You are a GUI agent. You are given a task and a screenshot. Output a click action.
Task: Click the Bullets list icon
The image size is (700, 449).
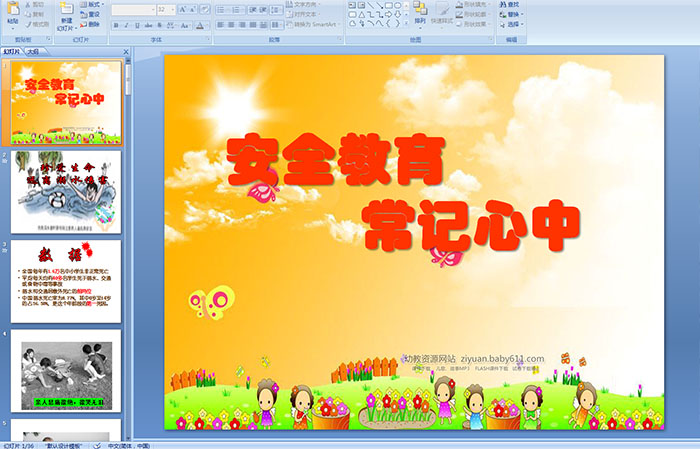tap(222, 9)
